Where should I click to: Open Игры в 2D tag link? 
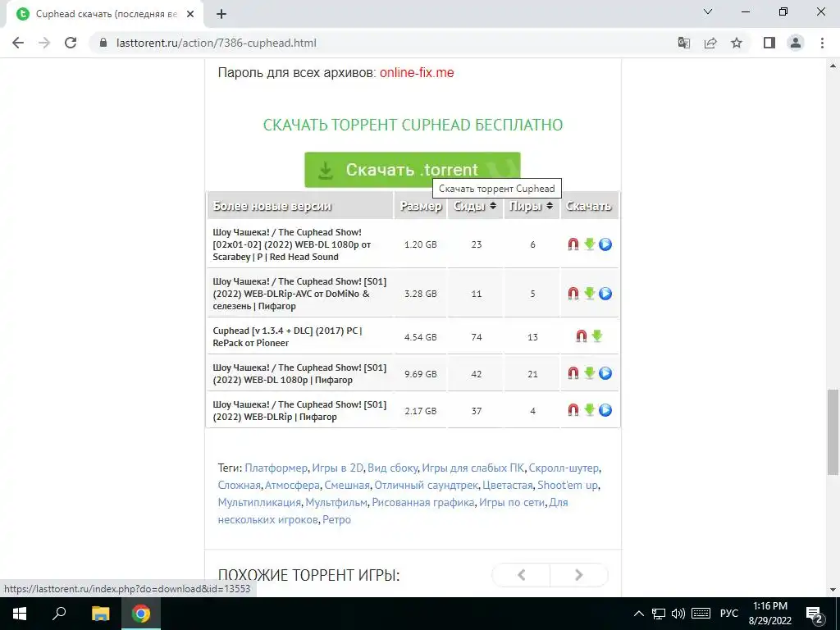(x=337, y=468)
